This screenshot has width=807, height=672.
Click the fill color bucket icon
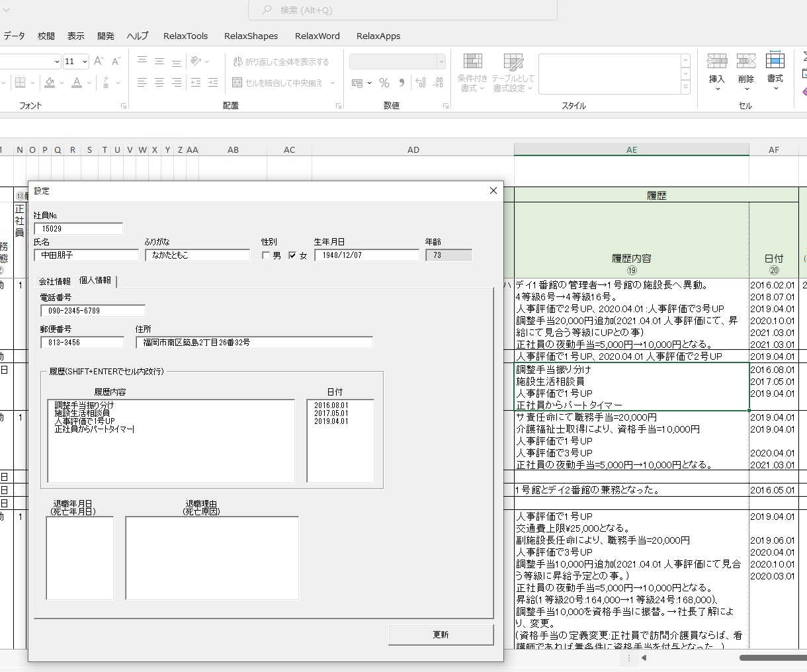pyautogui.click(x=50, y=83)
